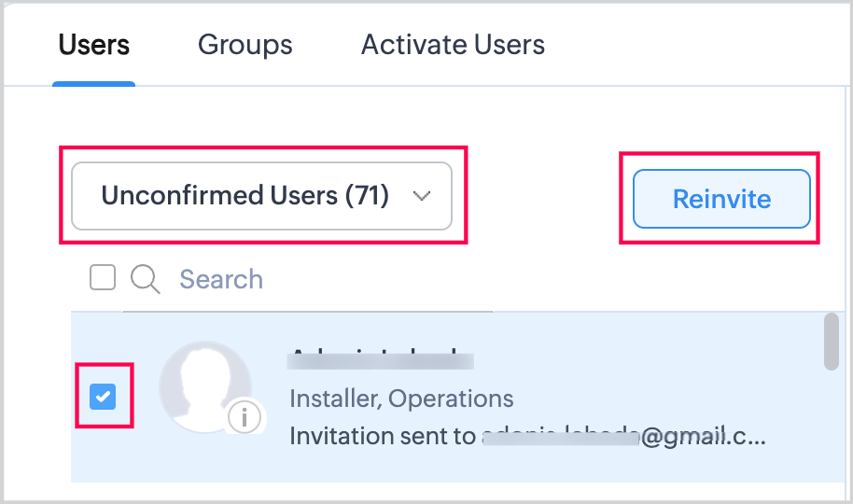853x504 pixels.
Task: Click the "Invitation sent to" status text
Action: (x=383, y=436)
